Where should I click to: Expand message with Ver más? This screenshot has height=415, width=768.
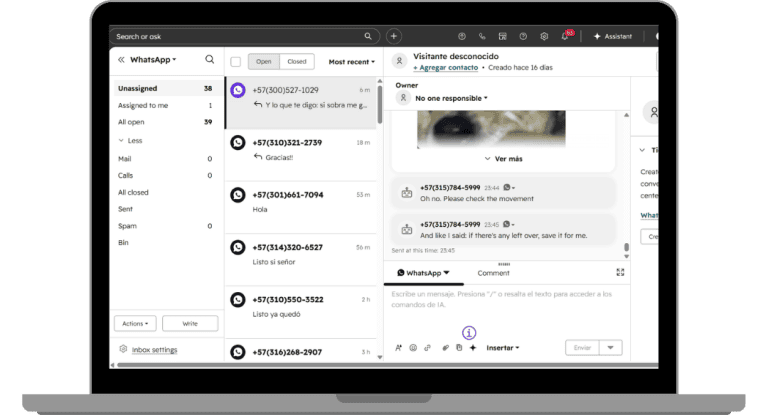504,159
